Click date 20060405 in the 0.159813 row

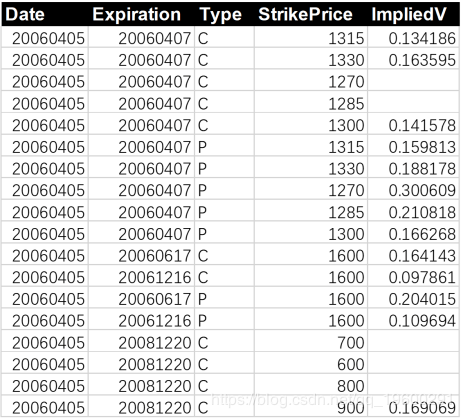[x=48, y=147]
